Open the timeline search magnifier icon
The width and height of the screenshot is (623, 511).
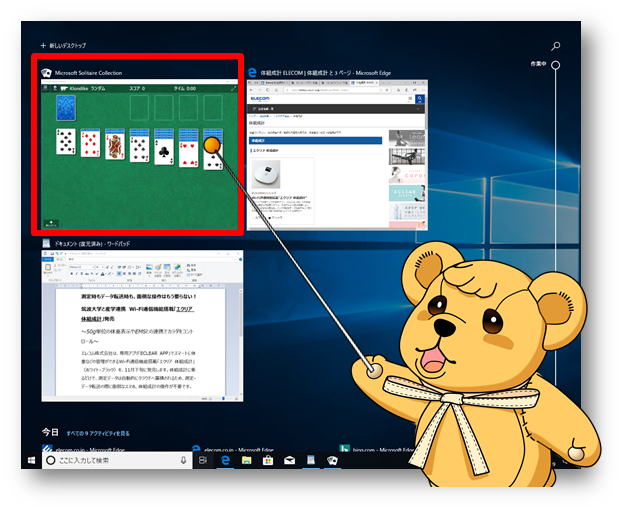tap(555, 46)
